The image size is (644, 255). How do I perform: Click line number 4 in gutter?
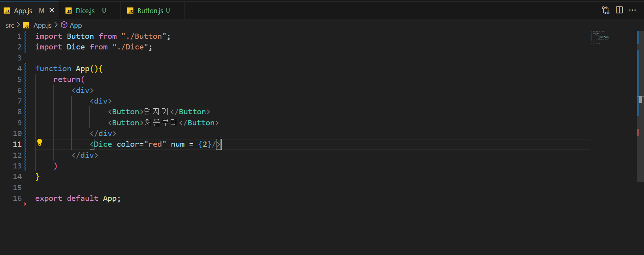click(19, 68)
